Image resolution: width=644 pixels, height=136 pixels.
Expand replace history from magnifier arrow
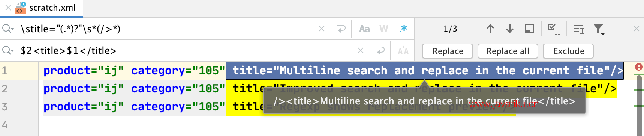(8, 50)
